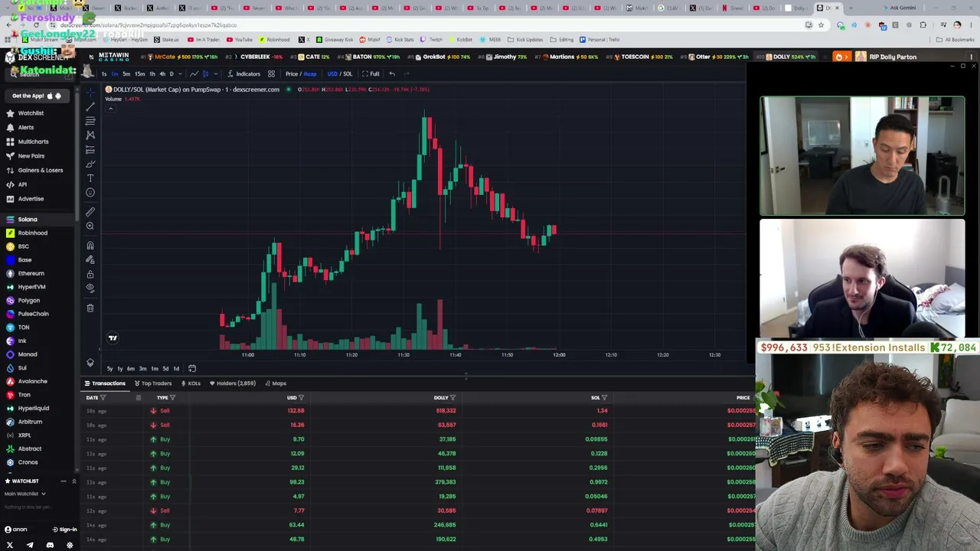Remove drawings with the trash icon
980x551 pixels.
point(90,308)
